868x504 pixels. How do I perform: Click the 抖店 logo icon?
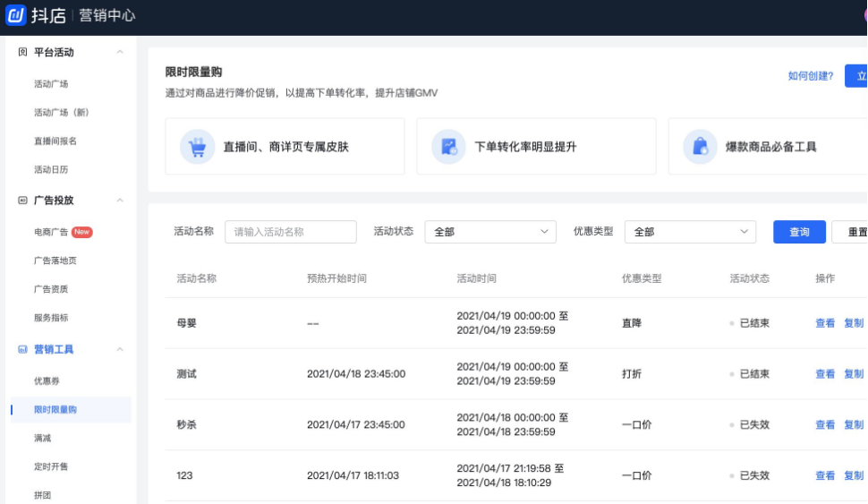click(15, 15)
